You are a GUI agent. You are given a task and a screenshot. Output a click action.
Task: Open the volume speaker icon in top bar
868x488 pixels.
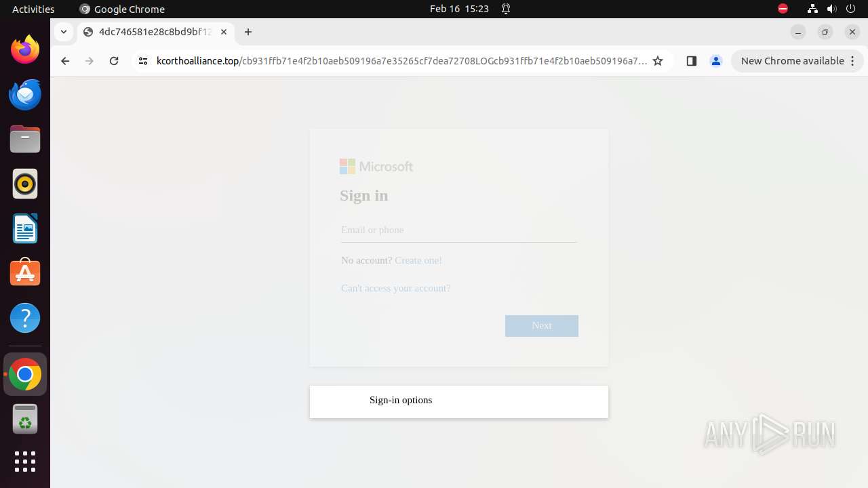click(x=832, y=9)
